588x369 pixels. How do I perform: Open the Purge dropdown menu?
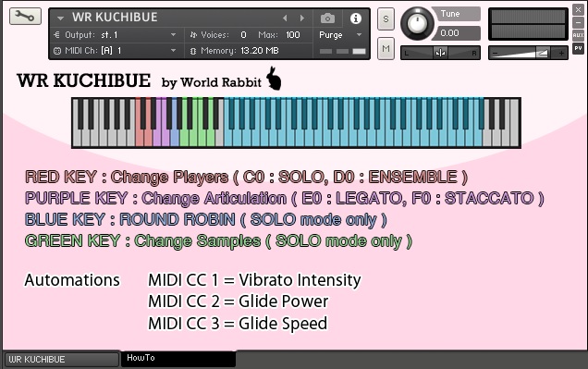[x=340, y=35]
